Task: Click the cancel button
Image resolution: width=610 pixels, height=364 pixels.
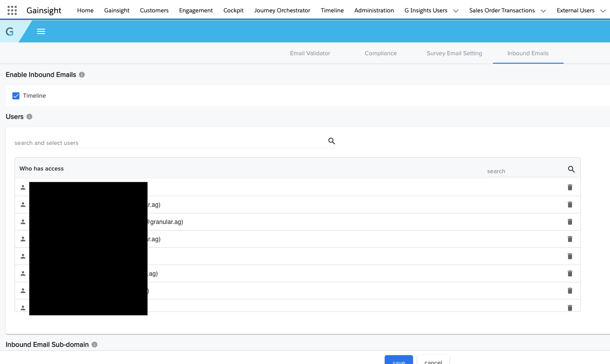Action: (433, 360)
